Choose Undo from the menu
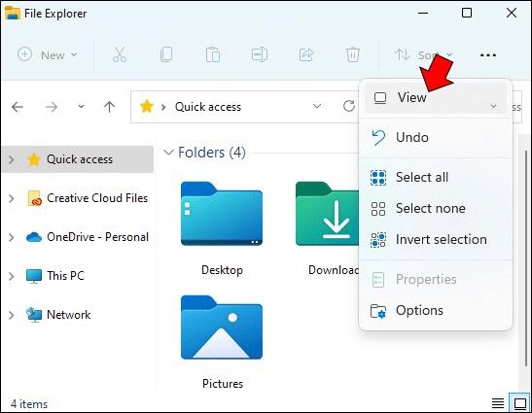The width and height of the screenshot is (532, 413). click(436, 138)
